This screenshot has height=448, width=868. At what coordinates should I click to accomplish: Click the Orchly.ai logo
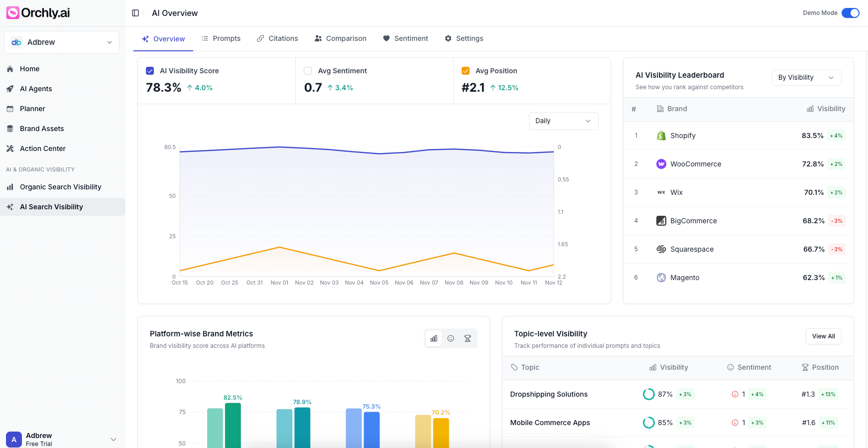click(x=38, y=13)
